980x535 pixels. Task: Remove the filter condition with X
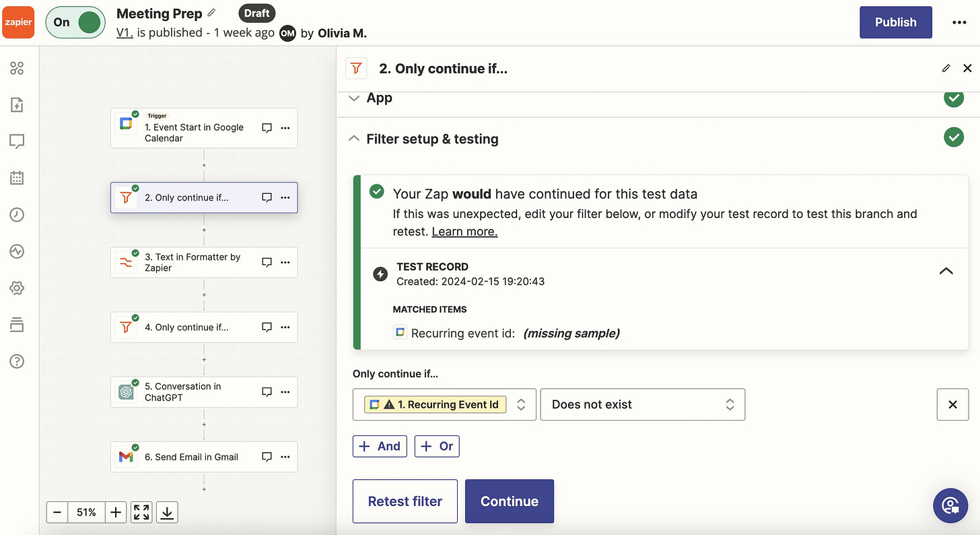pos(952,404)
